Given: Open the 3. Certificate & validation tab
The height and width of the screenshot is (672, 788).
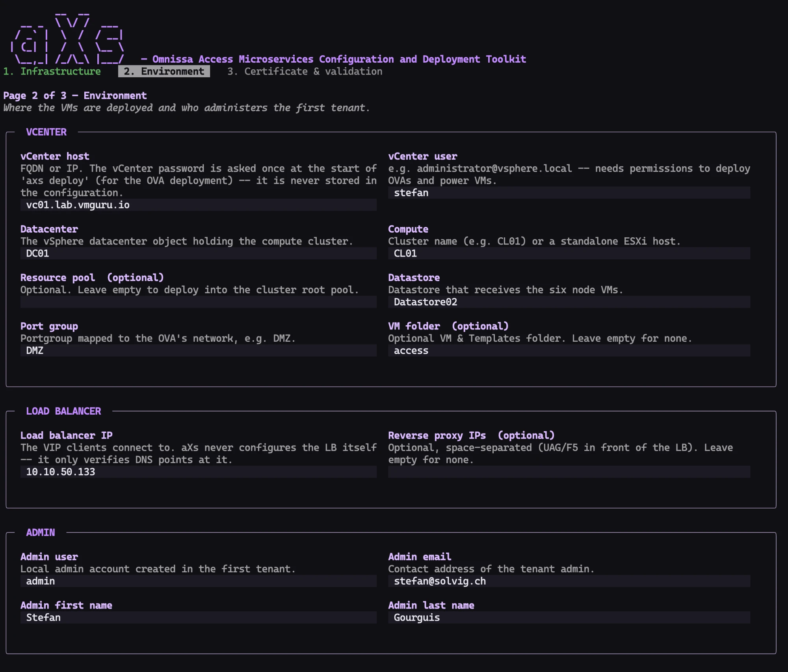Looking at the screenshot, I should coord(305,71).
